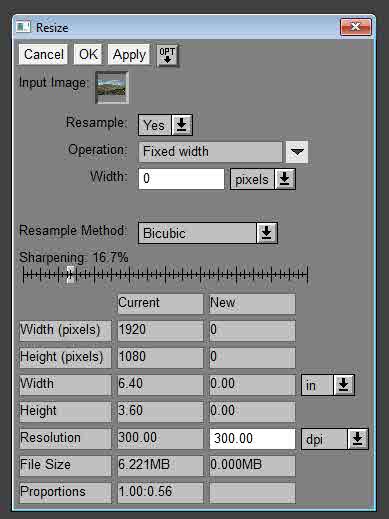This screenshot has height=519, width=389.
Task: Select the Input Image thumbnail
Action: point(112,88)
